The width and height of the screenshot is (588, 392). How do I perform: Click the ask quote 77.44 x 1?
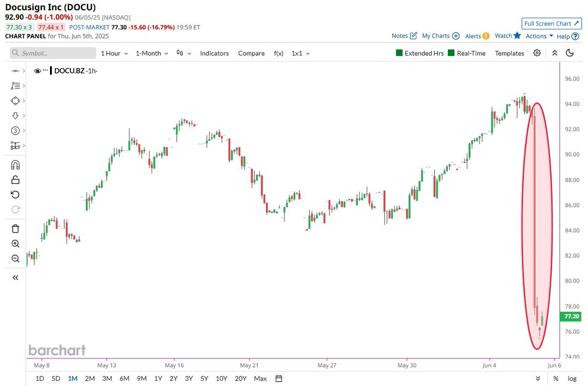pyautogui.click(x=51, y=27)
